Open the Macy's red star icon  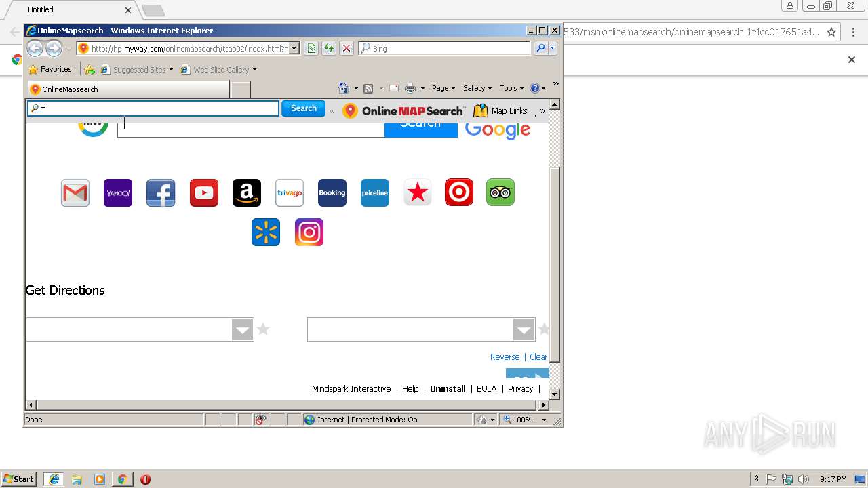point(418,193)
